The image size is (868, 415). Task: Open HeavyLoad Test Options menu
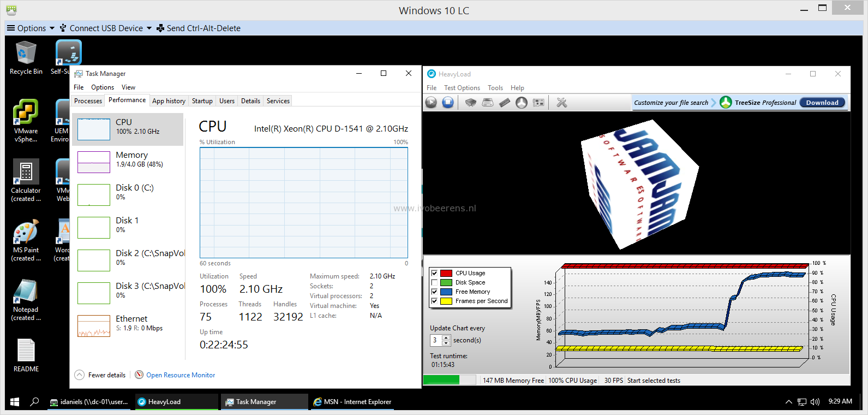click(462, 88)
